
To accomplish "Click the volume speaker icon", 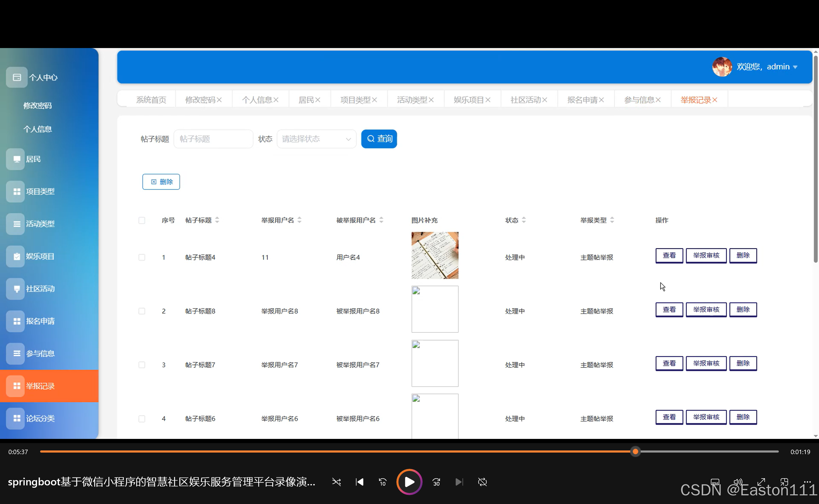I will click(x=738, y=482).
